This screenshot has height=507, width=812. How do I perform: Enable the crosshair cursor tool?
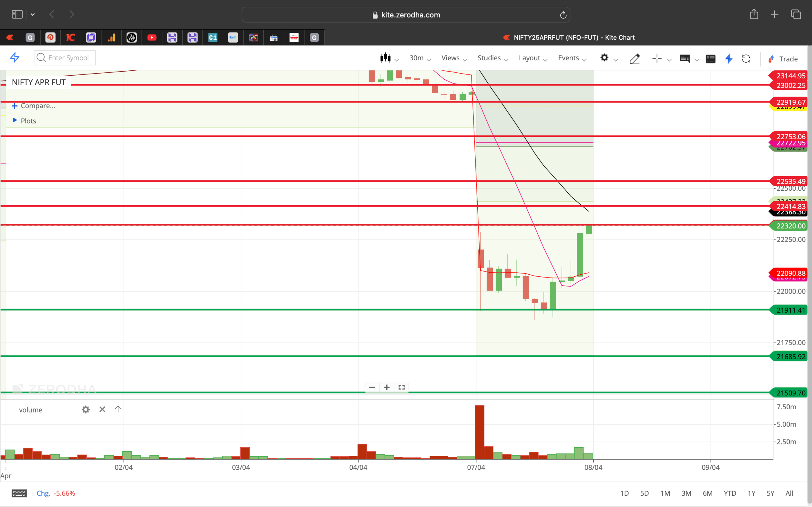[656, 59]
